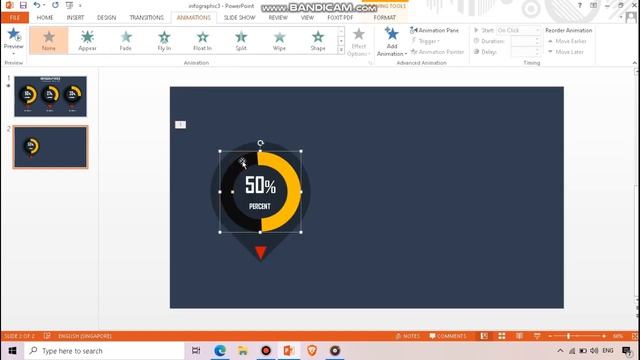Image resolution: width=640 pixels, height=360 pixels.
Task: Collapse the ribbon arrow
Action: (x=635, y=62)
